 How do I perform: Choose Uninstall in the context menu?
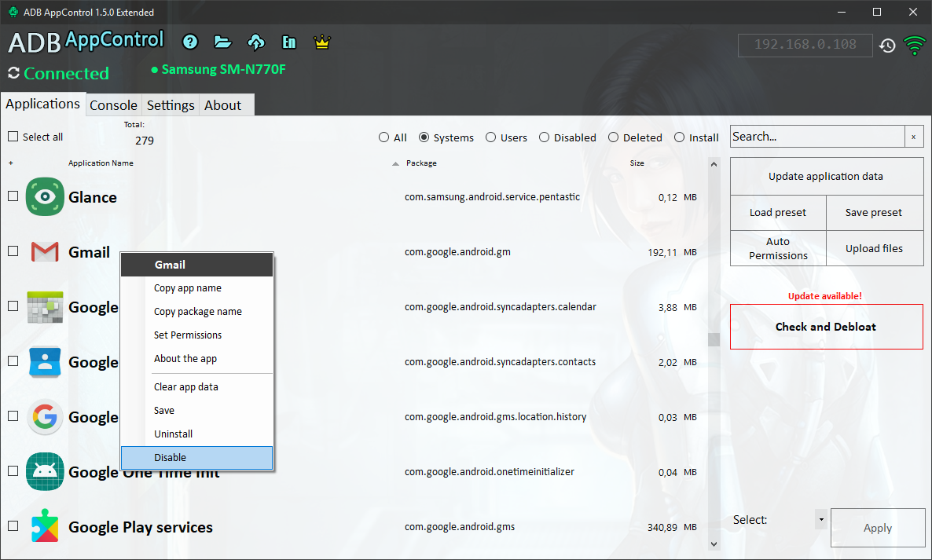click(197, 434)
